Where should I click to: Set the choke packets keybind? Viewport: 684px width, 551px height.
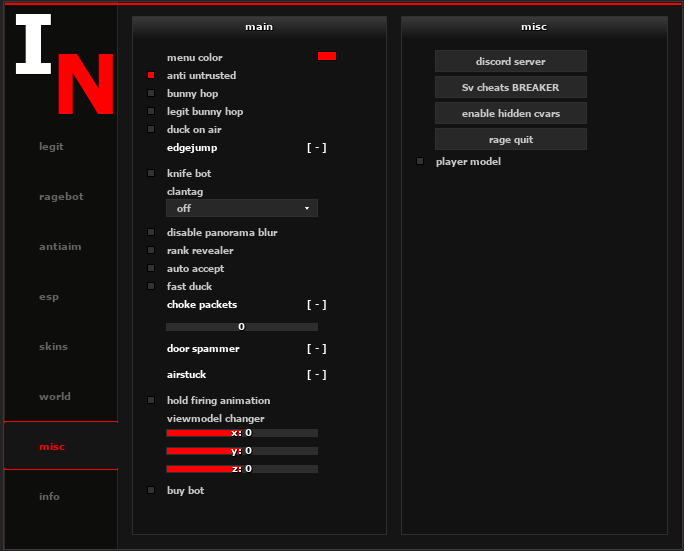click(x=317, y=305)
